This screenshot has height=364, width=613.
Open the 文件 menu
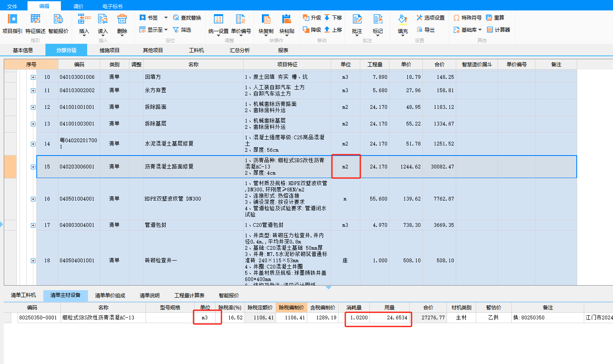coord(12,6)
